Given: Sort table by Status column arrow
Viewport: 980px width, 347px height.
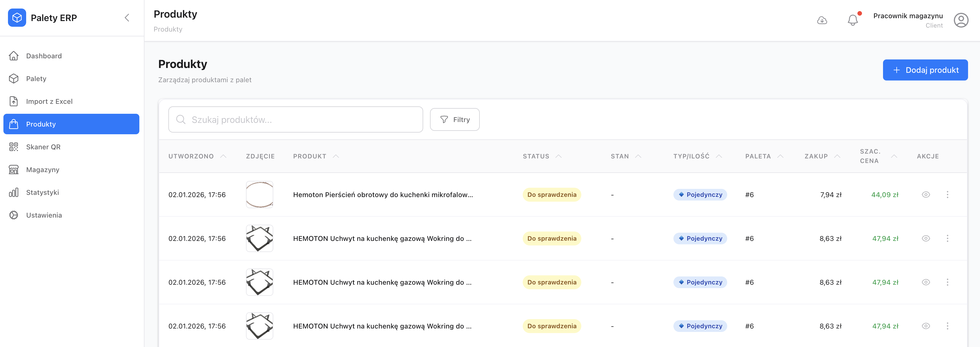Looking at the screenshot, I should [558, 156].
